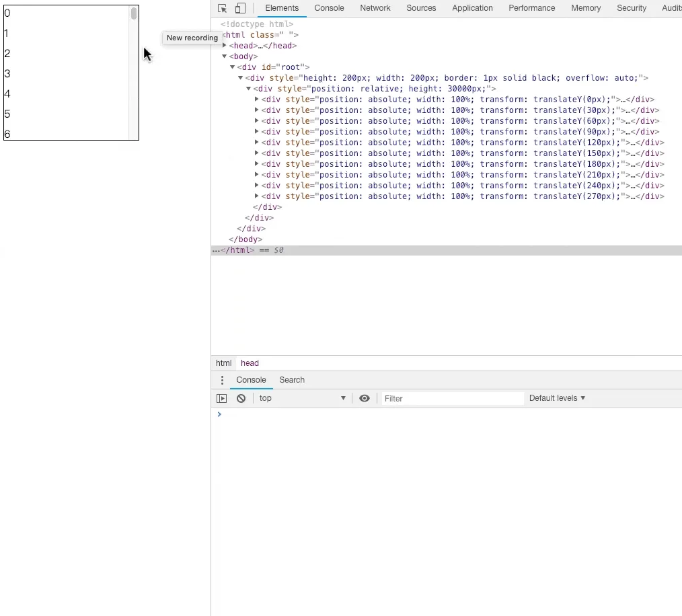Activate the inspect element picker icon
Screen dimensions: 682x616
tap(222, 8)
